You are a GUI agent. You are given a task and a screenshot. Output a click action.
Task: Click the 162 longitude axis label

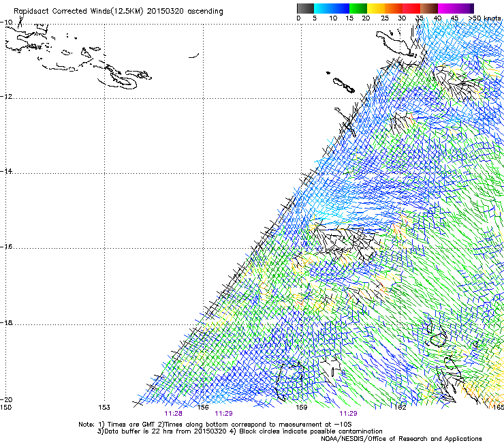coord(400,408)
